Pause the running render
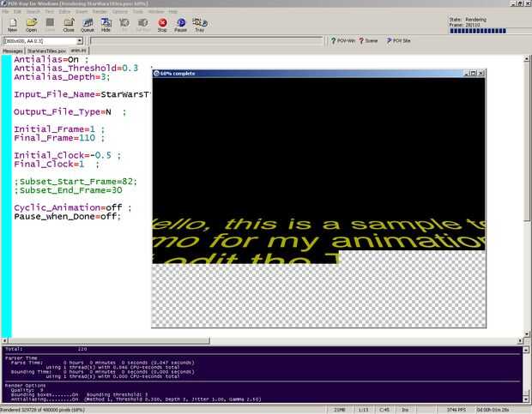532x414 pixels. [181, 25]
